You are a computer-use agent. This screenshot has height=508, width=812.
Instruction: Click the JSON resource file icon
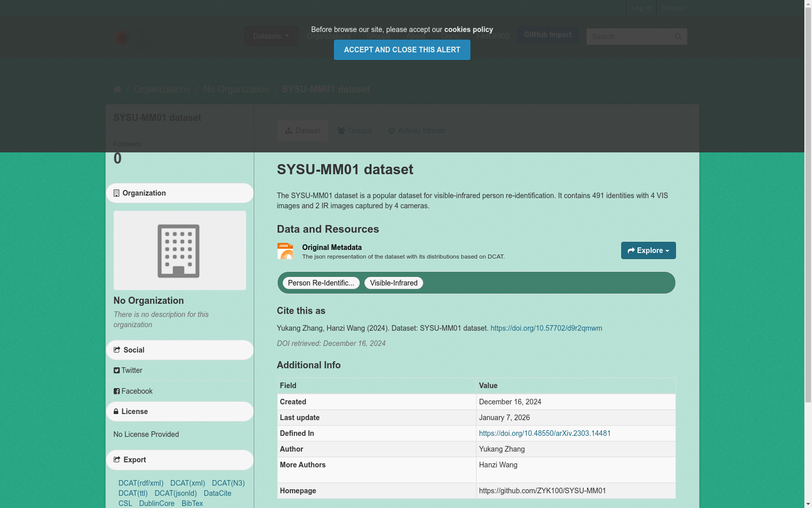tap(285, 251)
